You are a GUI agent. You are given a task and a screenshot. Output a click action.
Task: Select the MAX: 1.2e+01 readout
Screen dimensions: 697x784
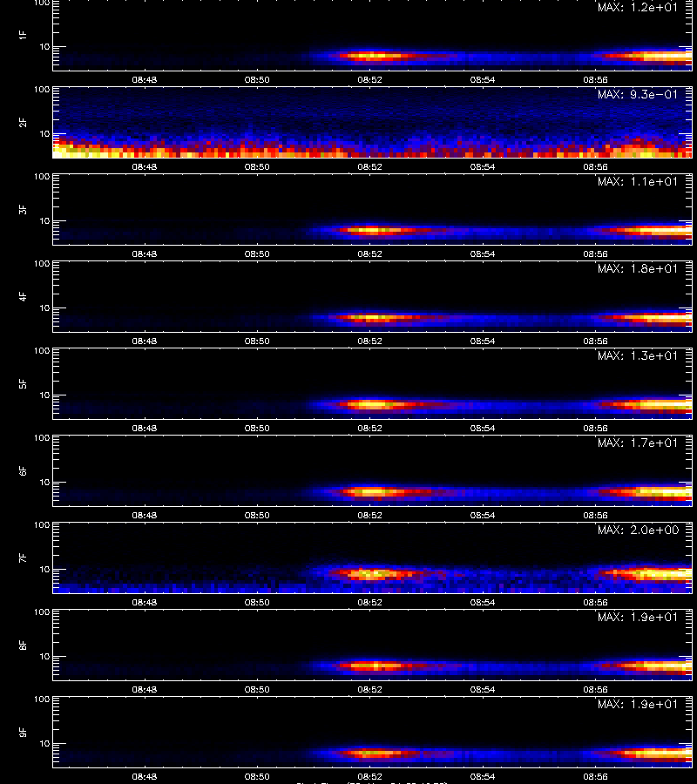point(638,8)
